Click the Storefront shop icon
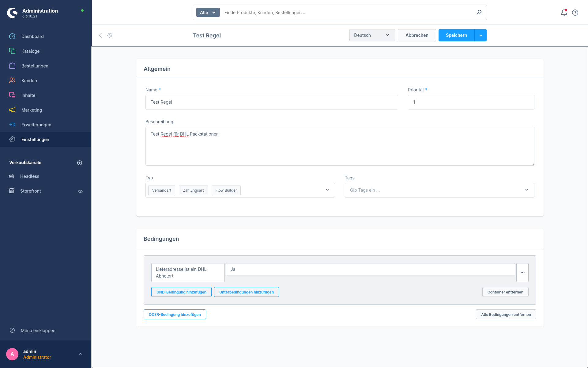This screenshot has height=368, width=588. [12, 191]
